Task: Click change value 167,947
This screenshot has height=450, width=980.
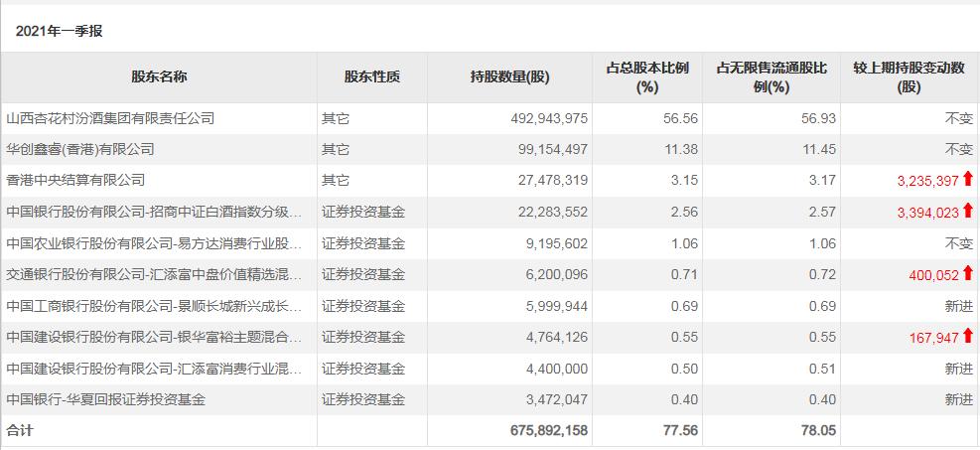Action: [x=933, y=338]
